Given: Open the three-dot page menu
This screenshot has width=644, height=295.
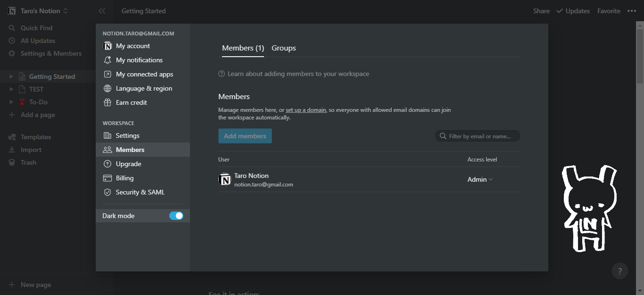Looking at the screenshot, I should (x=632, y=11).
